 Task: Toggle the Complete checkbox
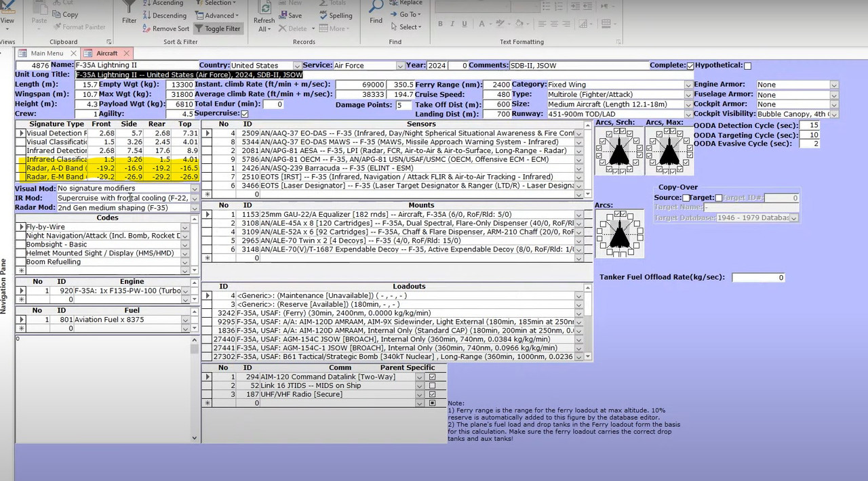click(690, 66)
